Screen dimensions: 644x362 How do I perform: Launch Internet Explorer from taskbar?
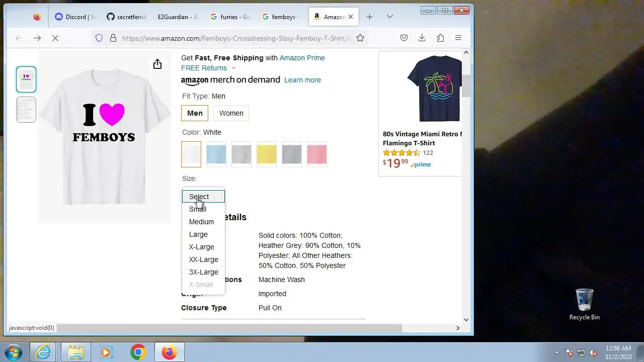click(x=44, y=352)
